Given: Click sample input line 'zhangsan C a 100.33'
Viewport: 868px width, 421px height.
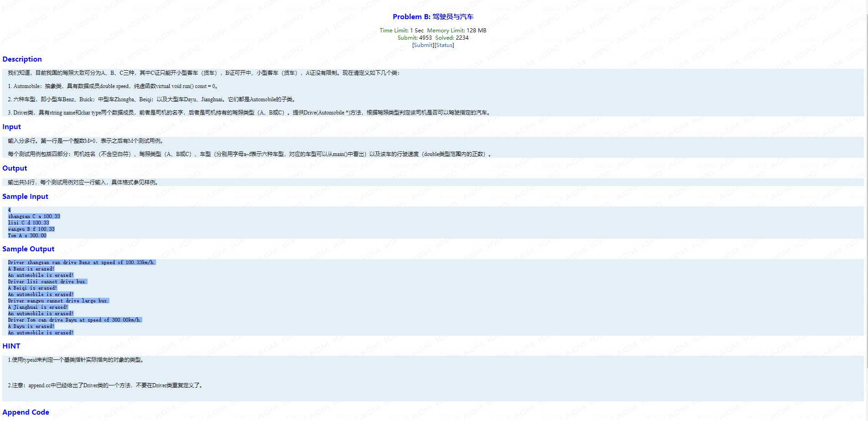Looking at the screenshot, I should pos(34,217).
